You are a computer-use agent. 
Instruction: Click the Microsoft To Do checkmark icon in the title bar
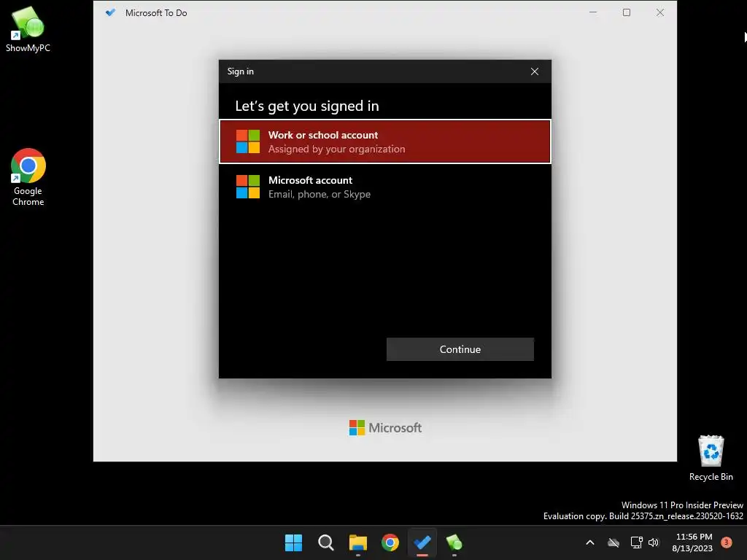click(x=111, y=12)
